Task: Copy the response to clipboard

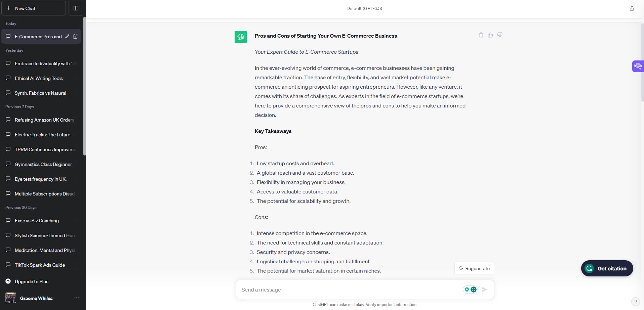Action: pyautogui.click(x=481, y=35)
